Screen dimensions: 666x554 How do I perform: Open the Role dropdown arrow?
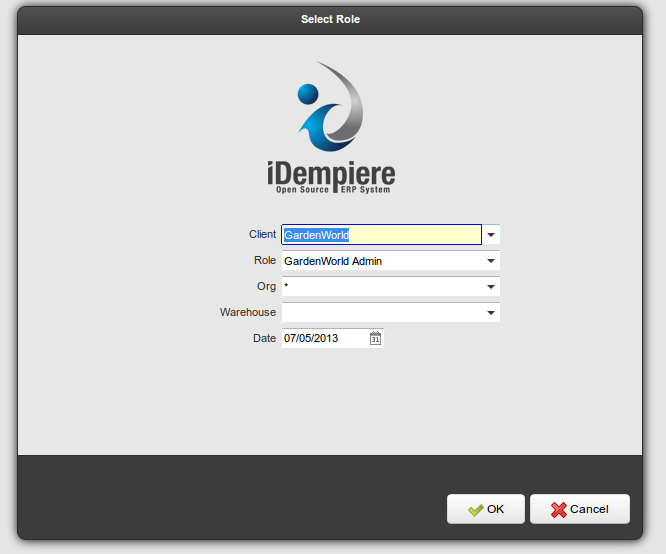pos(491,261)
